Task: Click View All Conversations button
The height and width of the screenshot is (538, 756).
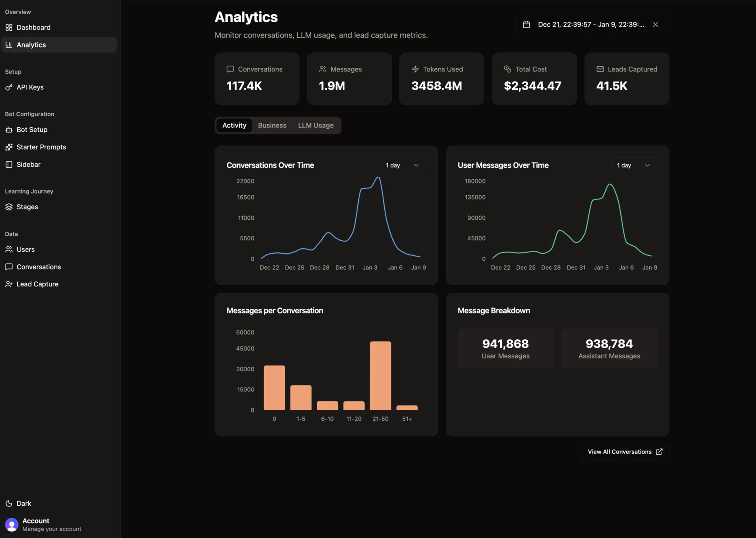Action: click(625, 452)
